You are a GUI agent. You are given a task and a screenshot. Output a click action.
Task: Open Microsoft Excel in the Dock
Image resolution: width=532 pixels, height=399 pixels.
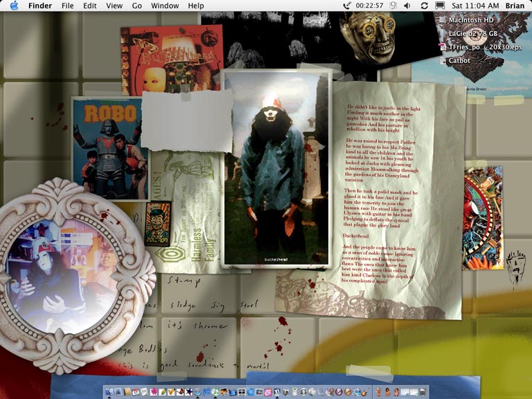276,392
